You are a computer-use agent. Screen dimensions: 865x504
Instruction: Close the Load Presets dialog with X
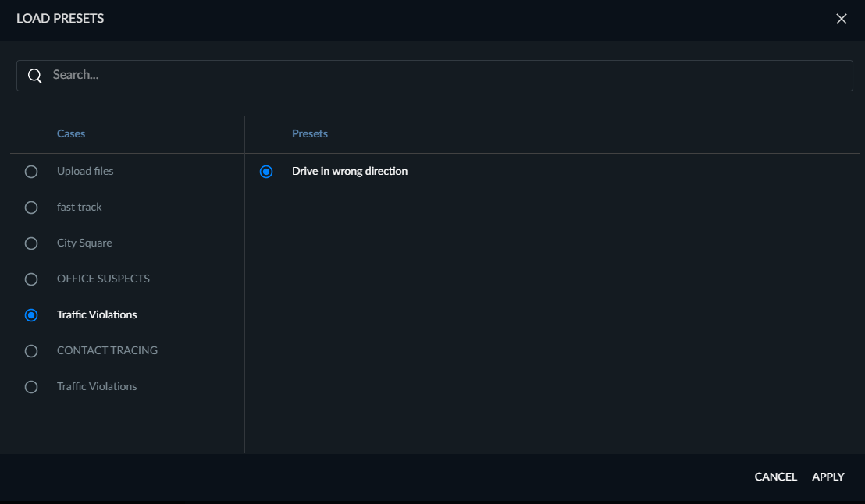(841, 19)
